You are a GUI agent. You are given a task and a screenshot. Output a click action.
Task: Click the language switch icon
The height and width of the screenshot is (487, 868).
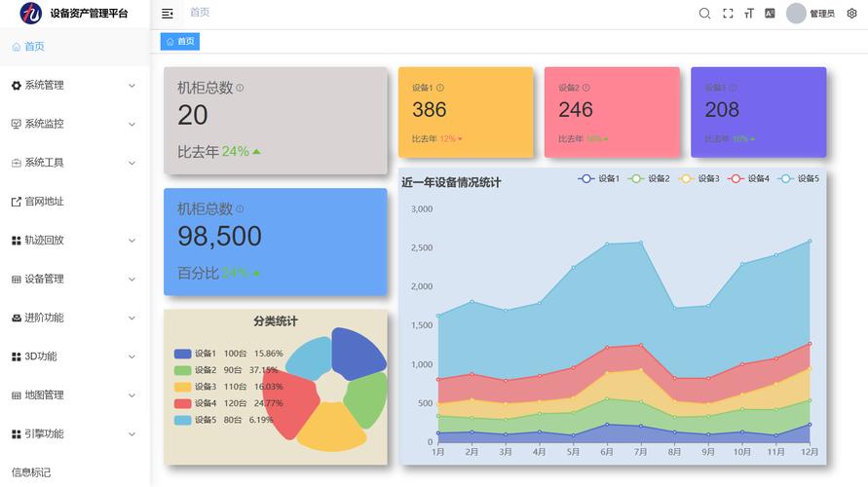click(770, 14)
